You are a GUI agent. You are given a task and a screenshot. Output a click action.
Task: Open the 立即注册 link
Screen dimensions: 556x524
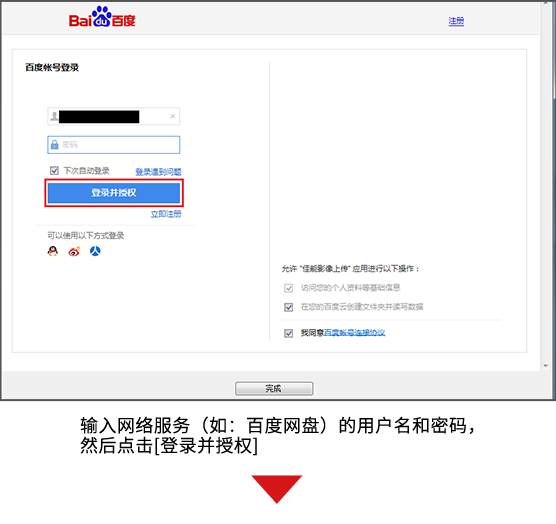[166, 214]
